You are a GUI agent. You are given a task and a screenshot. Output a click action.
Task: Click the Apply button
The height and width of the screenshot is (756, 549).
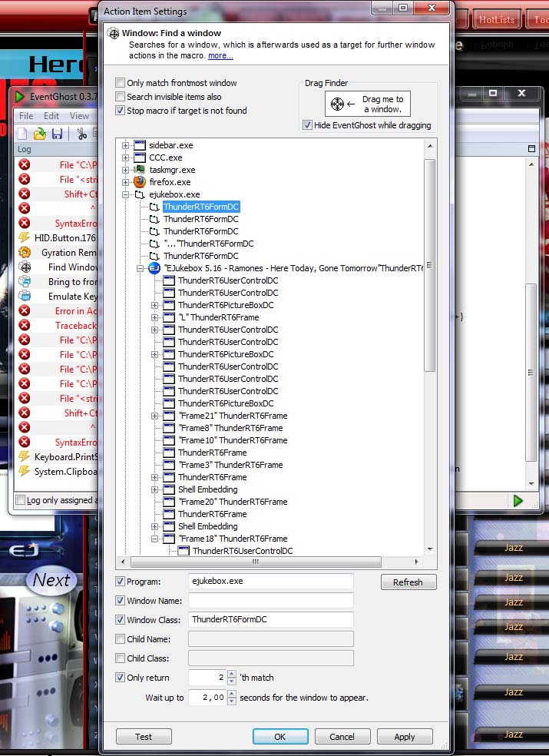(x=405, y=737)
